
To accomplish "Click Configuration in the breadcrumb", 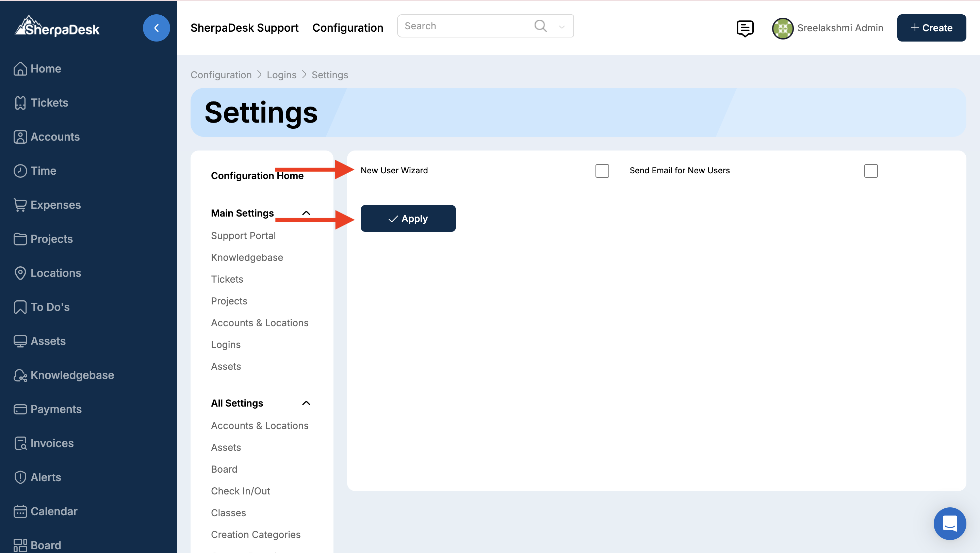I will [x=221, y=75].
